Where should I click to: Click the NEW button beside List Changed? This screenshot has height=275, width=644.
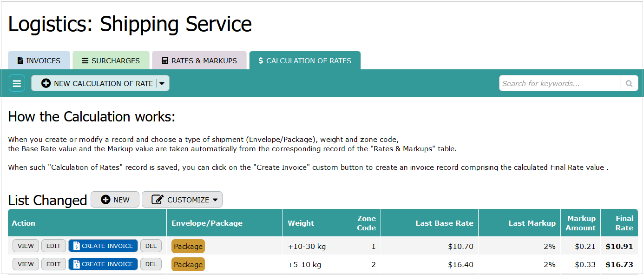(115, 200)
